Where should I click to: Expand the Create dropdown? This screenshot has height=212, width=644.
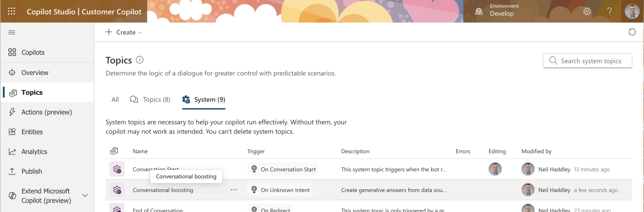click(x=124, y=32)
